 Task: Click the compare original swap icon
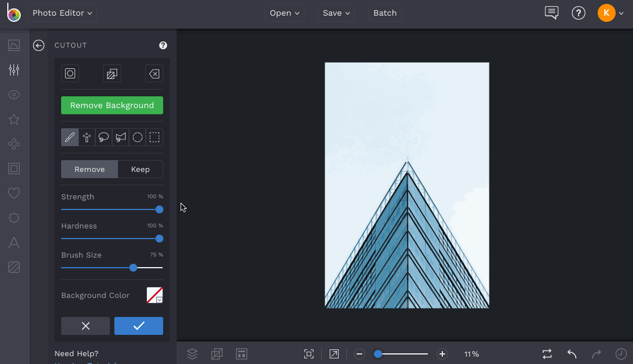547,354
